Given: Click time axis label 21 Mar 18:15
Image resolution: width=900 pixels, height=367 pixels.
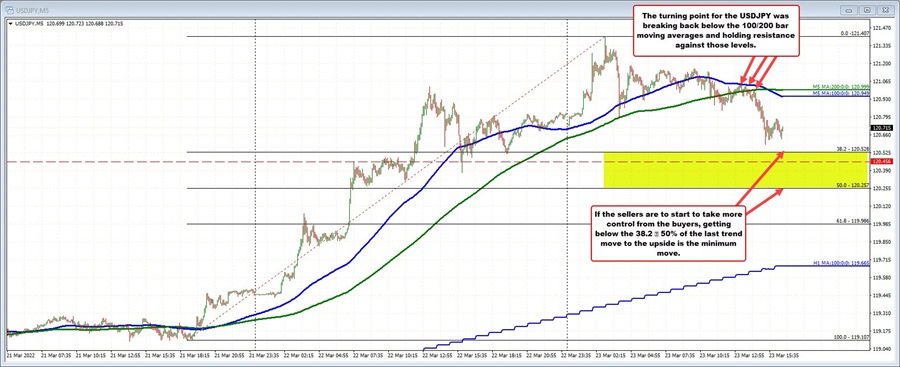Looking at the screenshot, I should (x=195, y=356).
